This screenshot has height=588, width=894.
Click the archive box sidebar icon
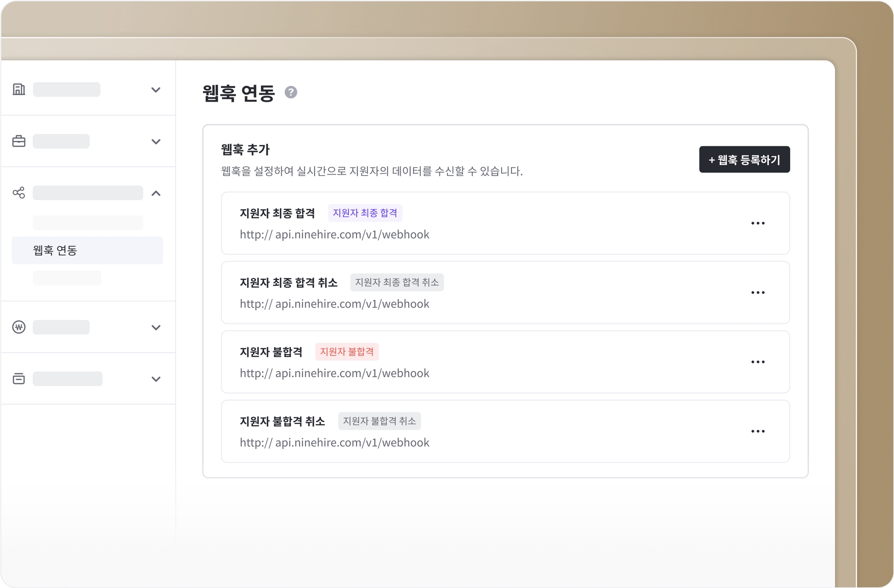coord(19,379)
